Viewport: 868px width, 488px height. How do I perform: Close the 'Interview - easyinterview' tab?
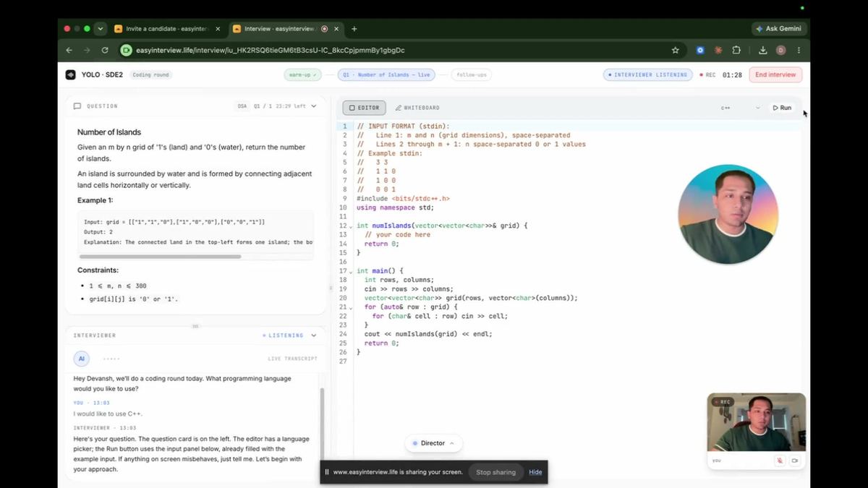[336, 29]
